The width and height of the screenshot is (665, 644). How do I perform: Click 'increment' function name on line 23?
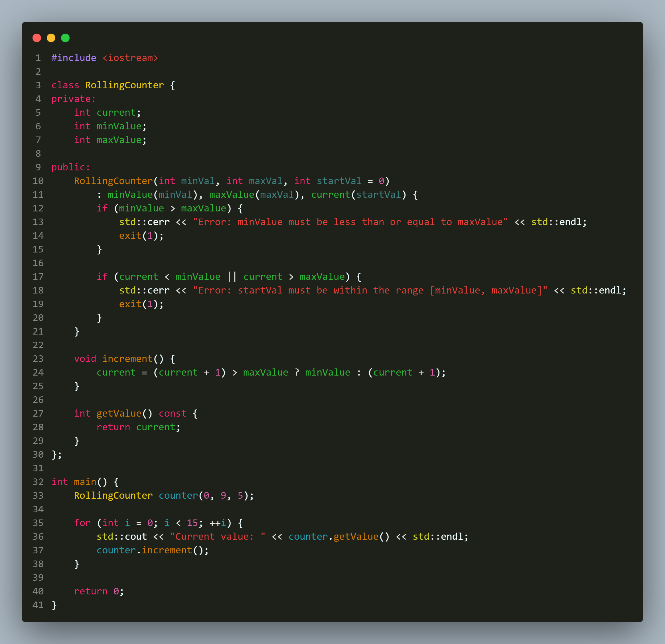tap(127, 359)
